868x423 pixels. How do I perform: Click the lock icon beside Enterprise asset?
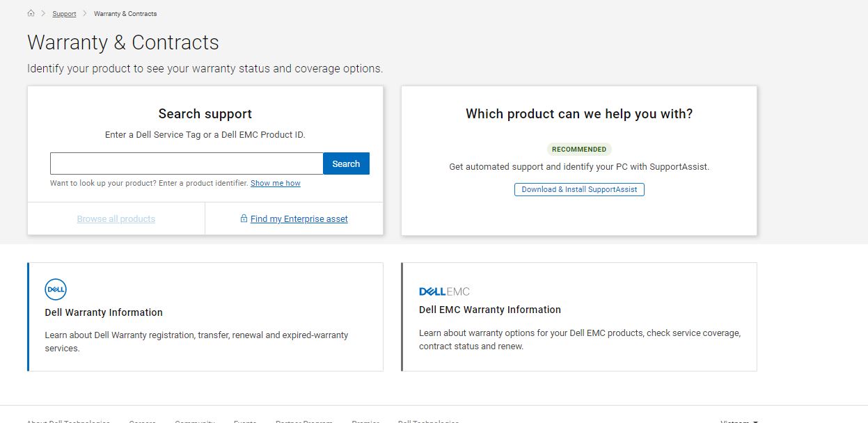(244, 218)
